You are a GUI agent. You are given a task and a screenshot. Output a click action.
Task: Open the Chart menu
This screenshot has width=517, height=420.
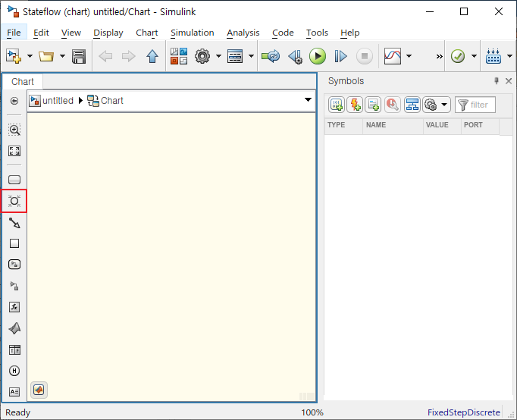point(147,33)
